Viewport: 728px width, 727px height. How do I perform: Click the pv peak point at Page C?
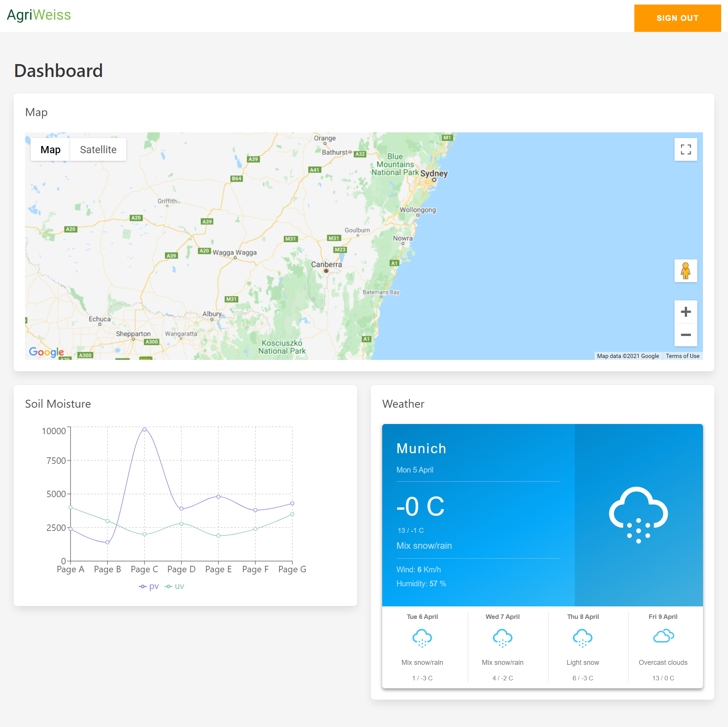click(x=144, y=430)
